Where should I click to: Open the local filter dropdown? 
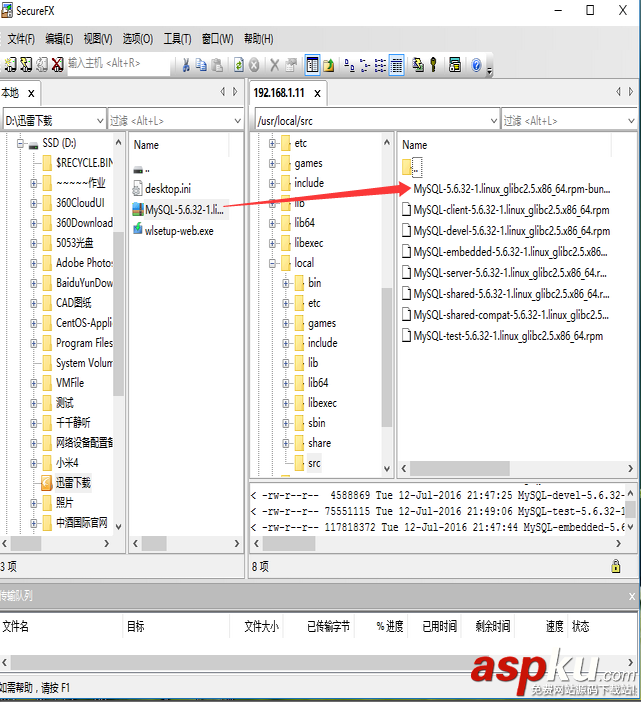coord(237,120)
